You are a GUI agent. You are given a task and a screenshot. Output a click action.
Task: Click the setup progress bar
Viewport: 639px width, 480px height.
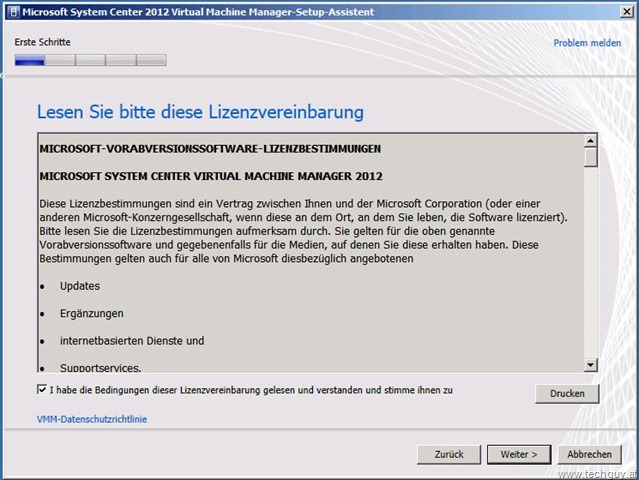point(90,60)
